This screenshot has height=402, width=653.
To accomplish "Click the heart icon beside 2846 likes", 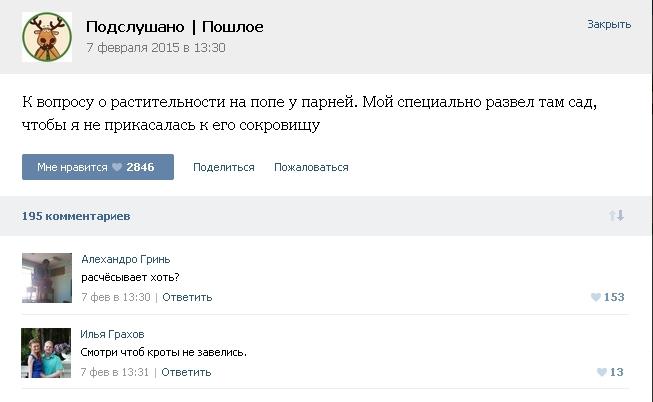I will [x=117, y=167].
